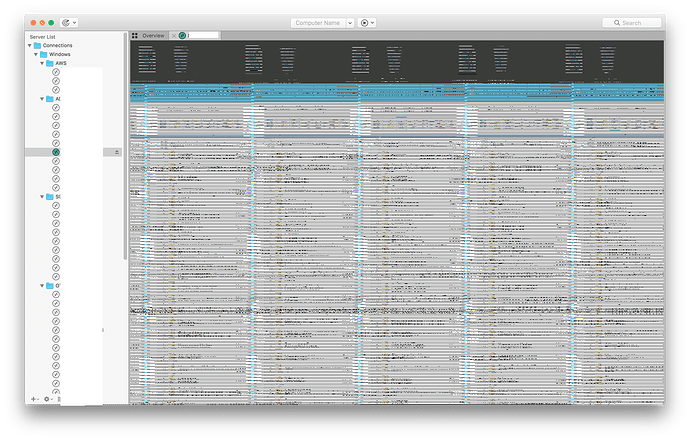Collapse the AWS folder disclosure triangle
This screenshot has height=439, width=690.
[41, 63]
